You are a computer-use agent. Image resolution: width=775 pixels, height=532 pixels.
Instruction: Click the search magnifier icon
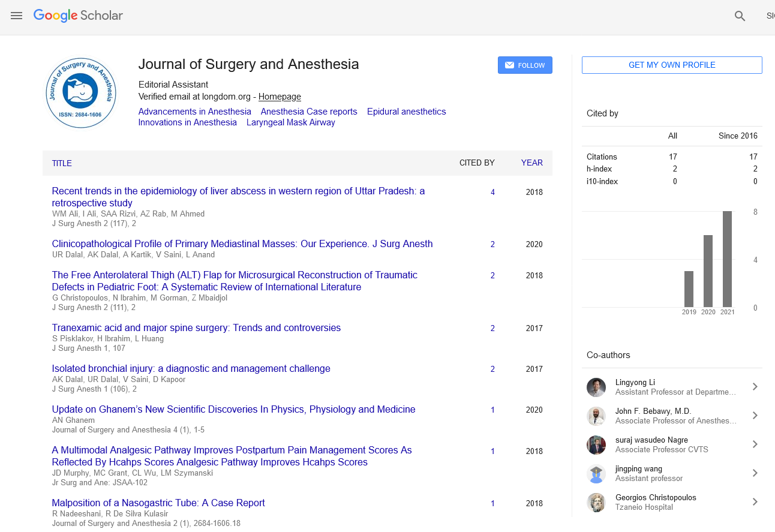[x=740, y=16]
